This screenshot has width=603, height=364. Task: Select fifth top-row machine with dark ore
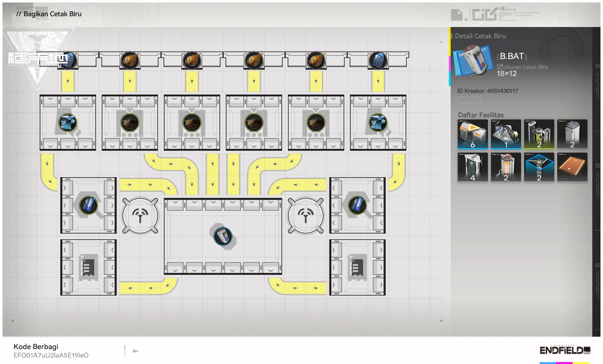coord(316,122)
